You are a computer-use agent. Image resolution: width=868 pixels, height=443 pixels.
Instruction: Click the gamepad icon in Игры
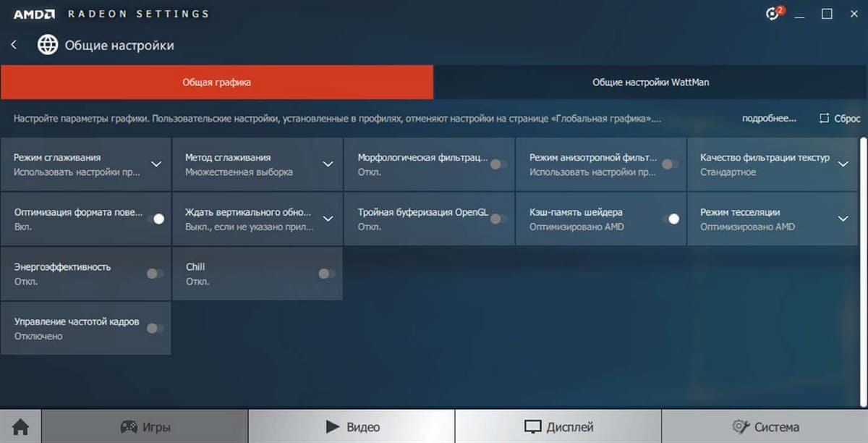129,426
